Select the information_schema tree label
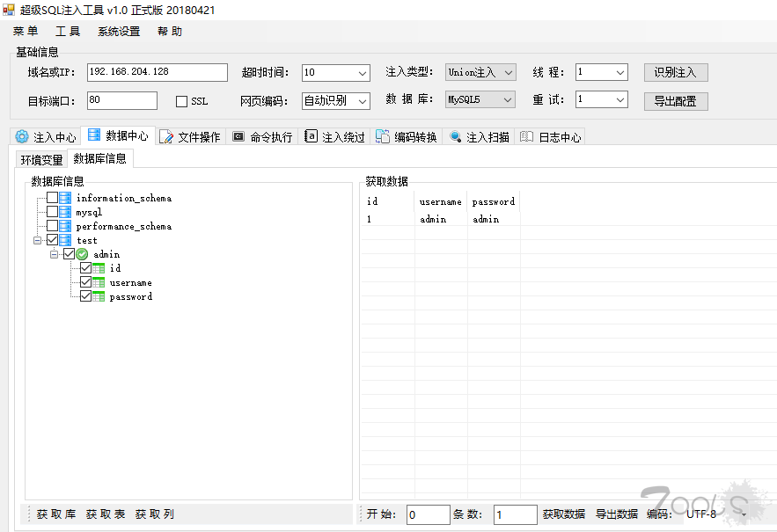This screenshot has height=532, width=777. (x=124, y=198)
